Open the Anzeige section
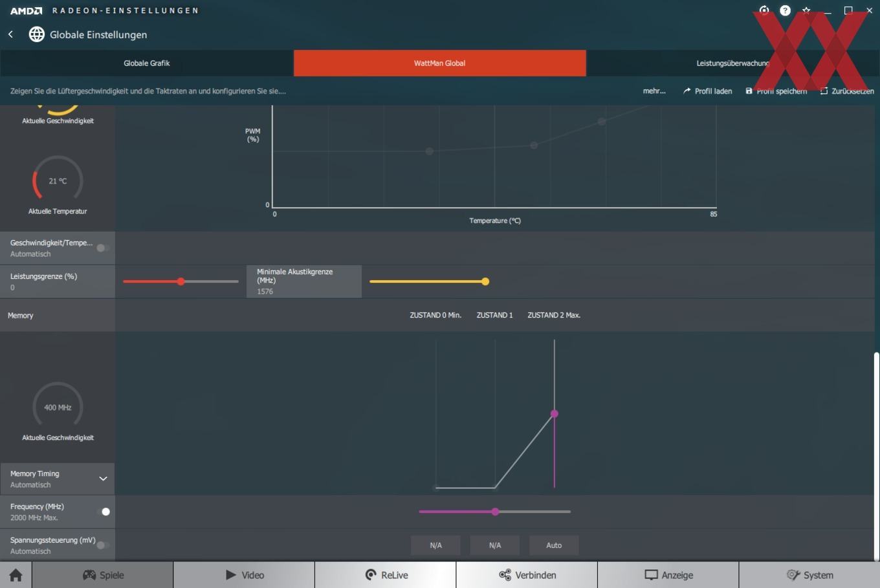 (668, 575)
